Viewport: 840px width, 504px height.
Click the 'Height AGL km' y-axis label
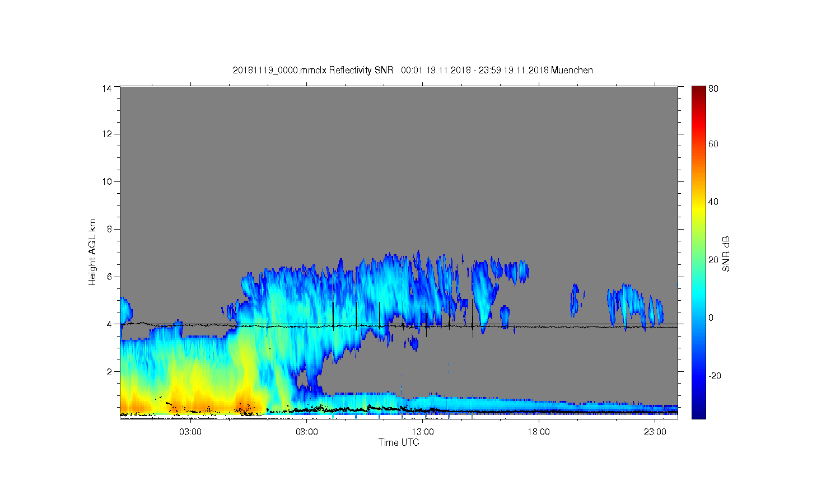coord(92,252)
